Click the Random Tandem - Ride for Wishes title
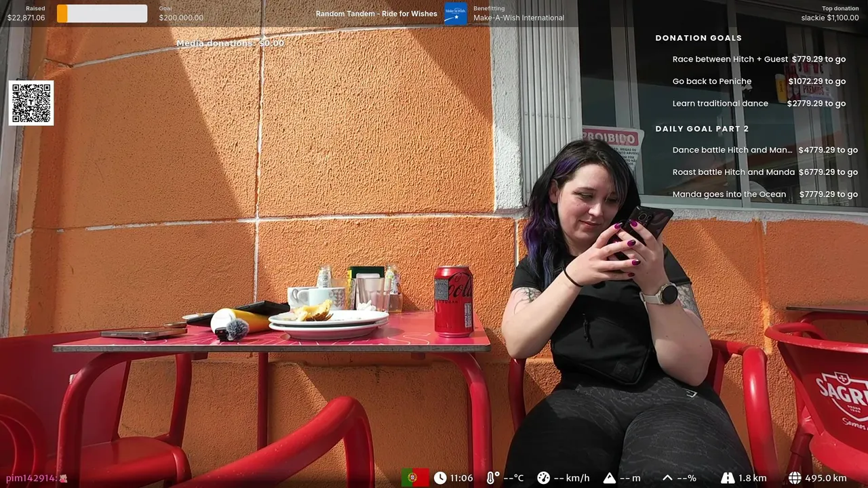Viewport: 868px width, 488px height. click(x=376, y=14)
